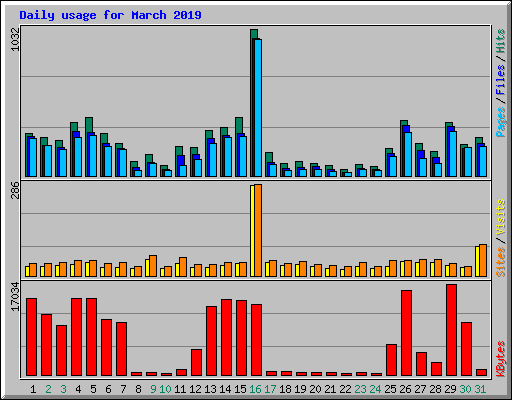Image resolution: width=512 pixels, height=400 pixels.
Task: Click day 9 on the x-axis
Action: click(x=153, y=389)
